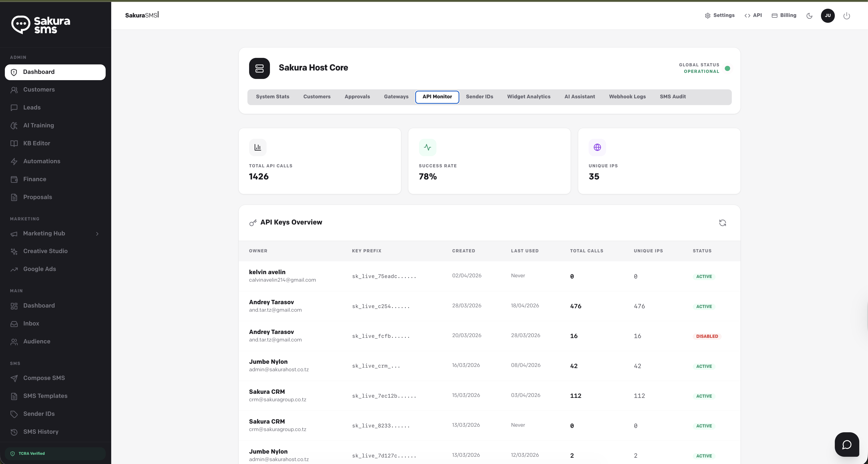
Task: Open admin Dashboard shield icon
Action: coord(14,72)
